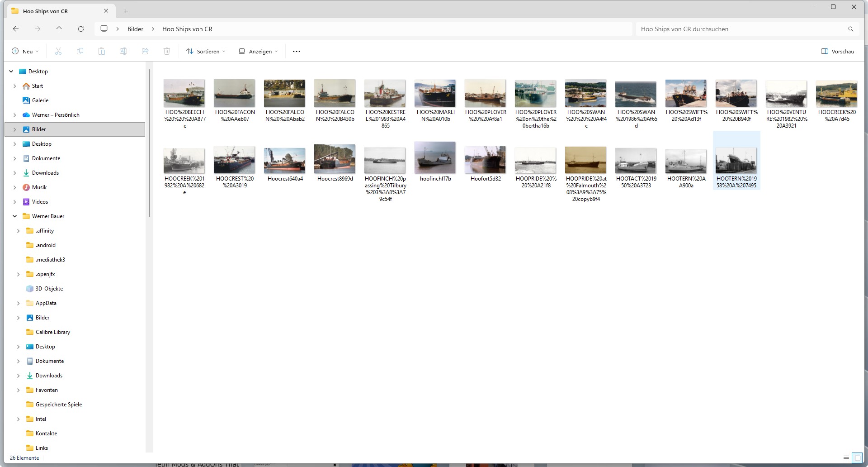The width and height of the screenshot is (868, 467).
Task: Select the HOOTERN%20AA900a image
Action: (x=686, y=161)
